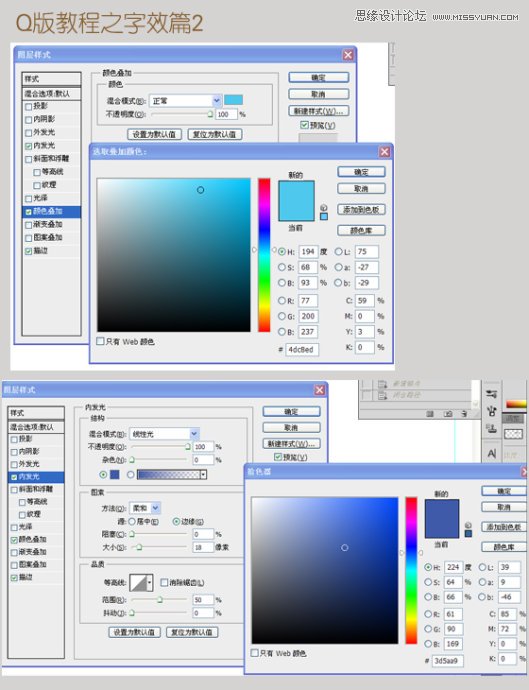
Task: Click blue solid color swatch in Inner Glow 结构
Action: (x=114, y=474)
